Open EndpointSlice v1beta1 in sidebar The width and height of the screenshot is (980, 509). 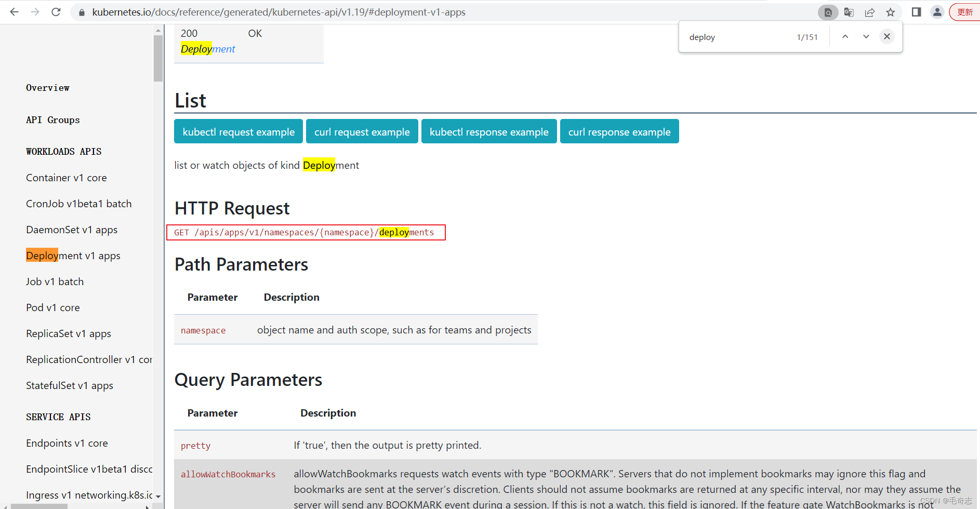click(89, 469)
